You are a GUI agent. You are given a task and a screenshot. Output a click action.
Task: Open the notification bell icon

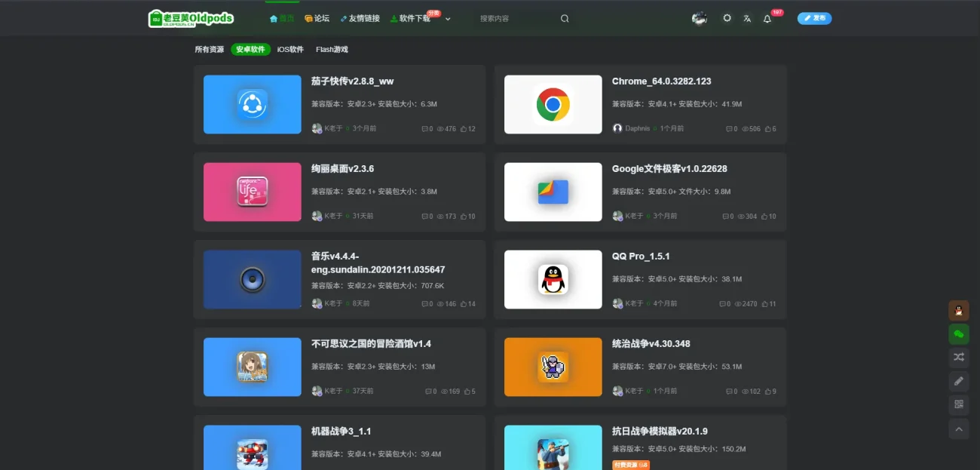click(x=767, y=19)
